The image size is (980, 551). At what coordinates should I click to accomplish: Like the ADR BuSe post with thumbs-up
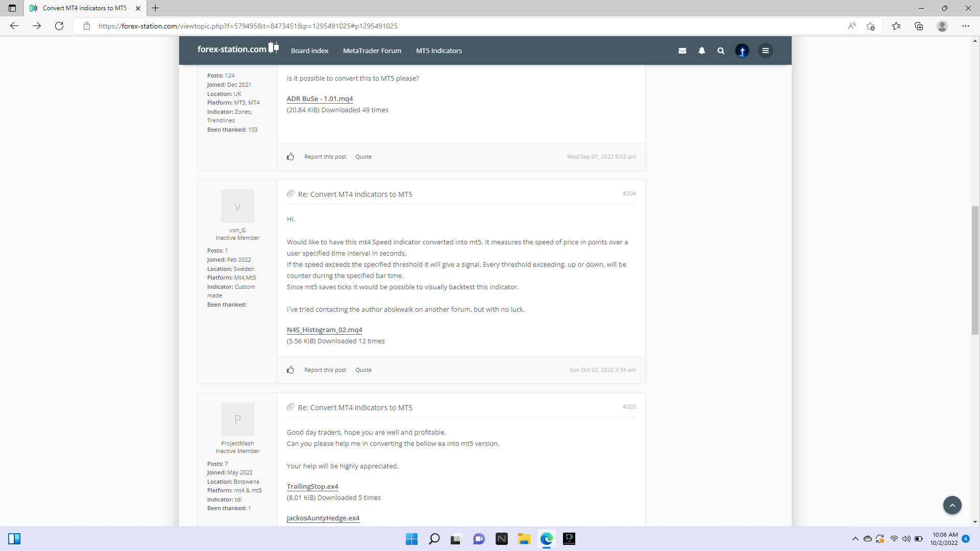(x=290, y=157)
